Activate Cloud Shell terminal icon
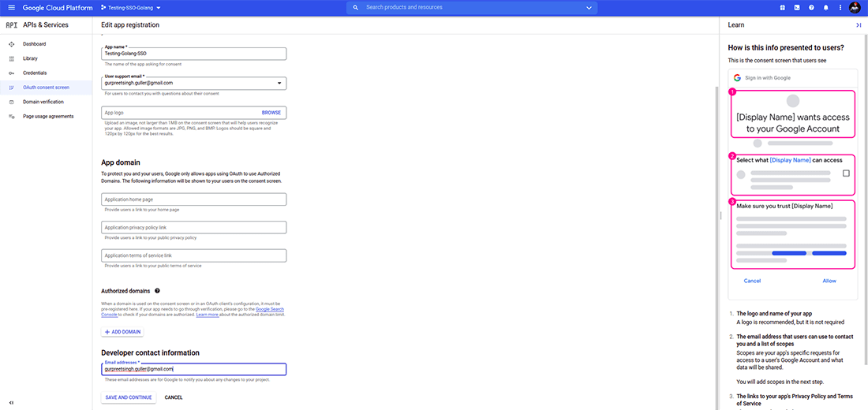The height and width of the screenshot is (410, 868). point(797,8)
